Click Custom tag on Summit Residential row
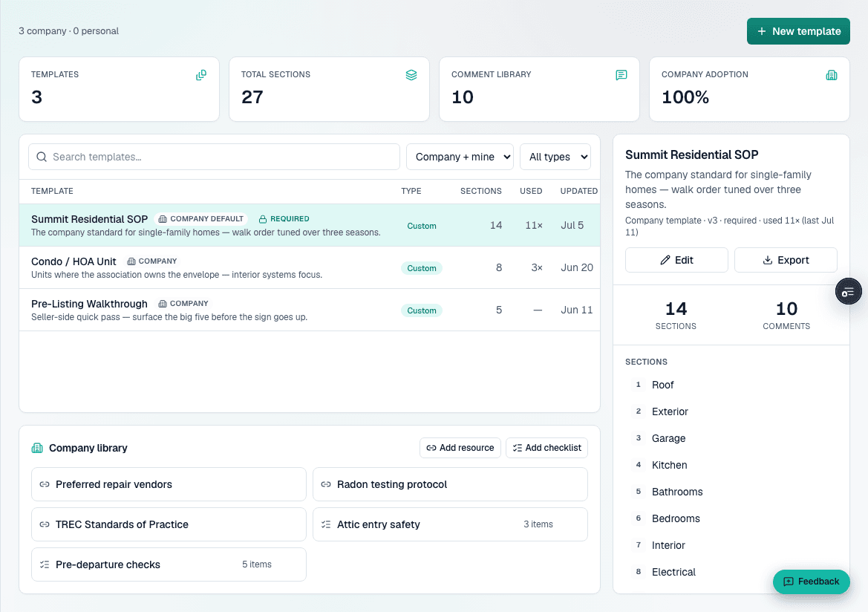 click(x=421, y=226)
